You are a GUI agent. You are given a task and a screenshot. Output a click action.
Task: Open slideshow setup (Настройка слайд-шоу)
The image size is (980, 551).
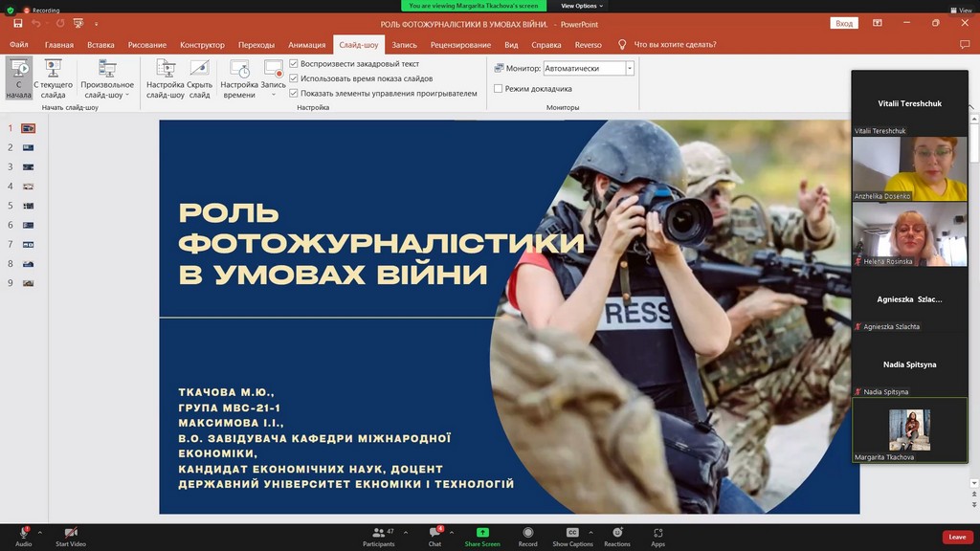165,70
